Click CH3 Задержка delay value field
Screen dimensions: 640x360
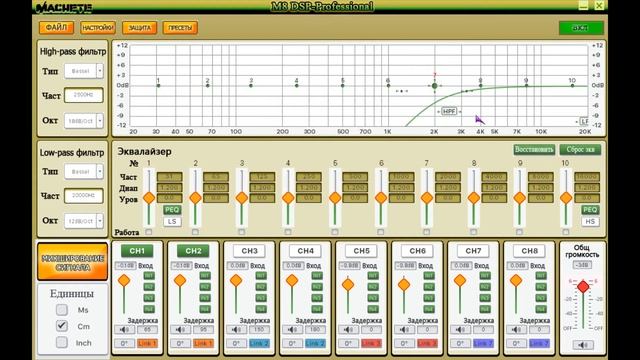pyautogui.click(x=259, y=329)
